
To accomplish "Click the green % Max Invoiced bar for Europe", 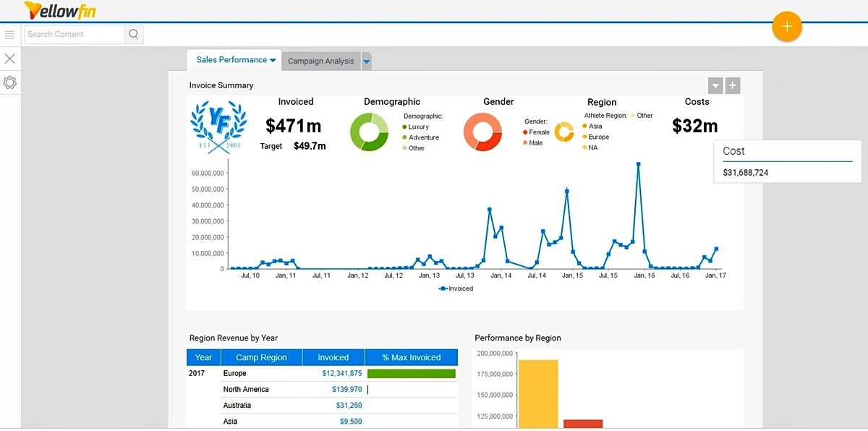I will coord(412,373).
